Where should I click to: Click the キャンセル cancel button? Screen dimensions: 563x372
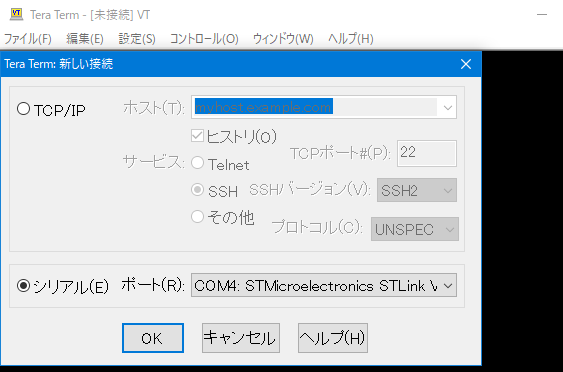pyautogui.click(x=241, y=338)
